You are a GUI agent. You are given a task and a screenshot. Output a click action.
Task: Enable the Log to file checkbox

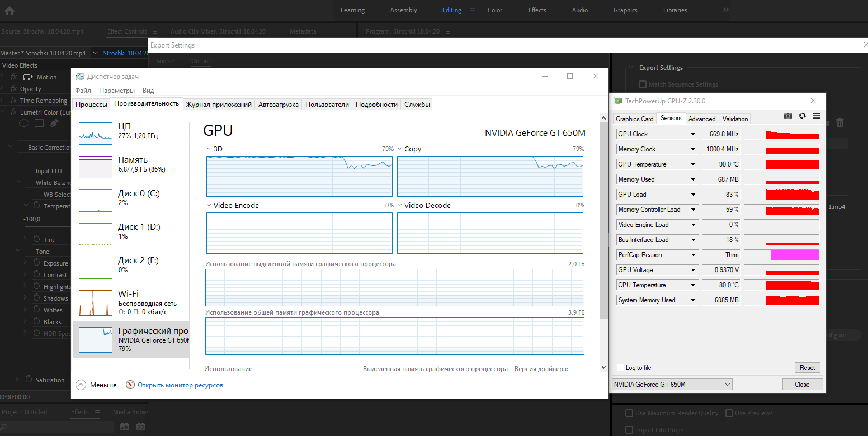pyautogui.click(x=620, y=368)
